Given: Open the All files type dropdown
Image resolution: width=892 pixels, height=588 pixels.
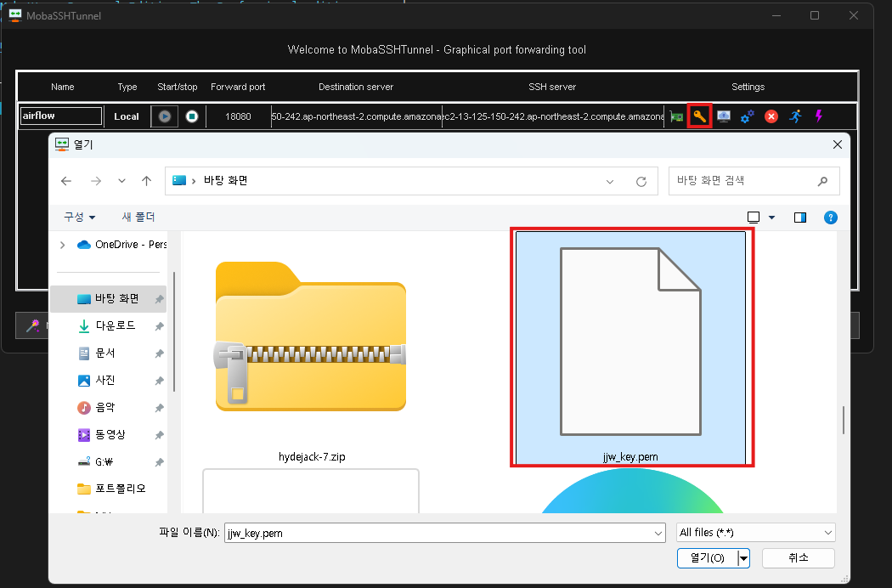Looking at the screenshot, I should (x=755, y=533).
